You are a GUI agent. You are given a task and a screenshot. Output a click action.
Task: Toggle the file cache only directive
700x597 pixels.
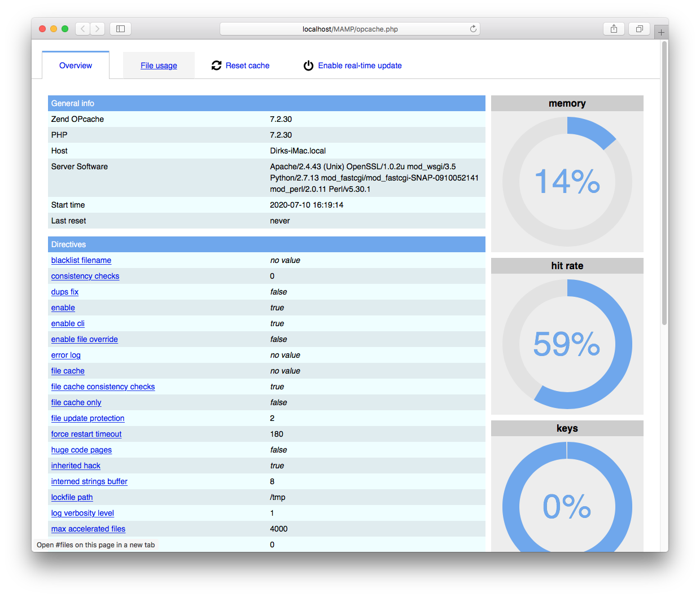coord(76,402)
